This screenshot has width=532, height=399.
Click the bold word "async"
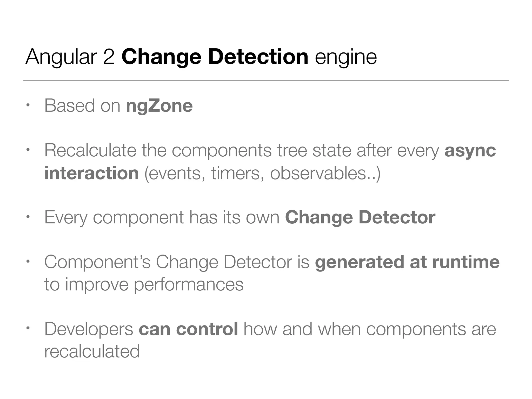click(x=470, y=151)
